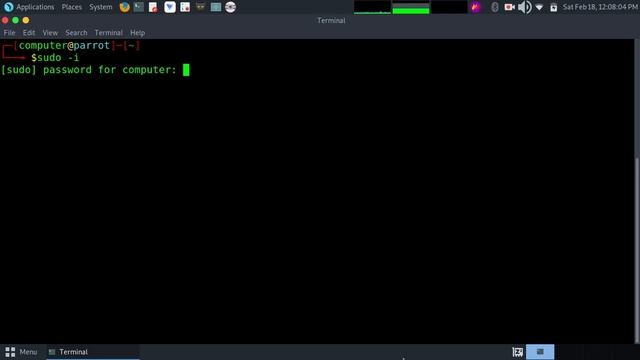The width and height of the screenshot is (640, 360).
Task: Close the terminal with red button
Action: click(x=5, y=20)
